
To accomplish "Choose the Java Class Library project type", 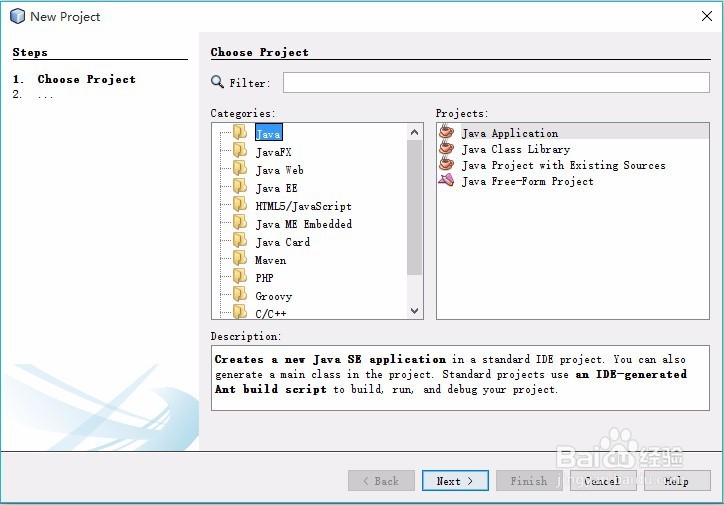I will 516,150.
